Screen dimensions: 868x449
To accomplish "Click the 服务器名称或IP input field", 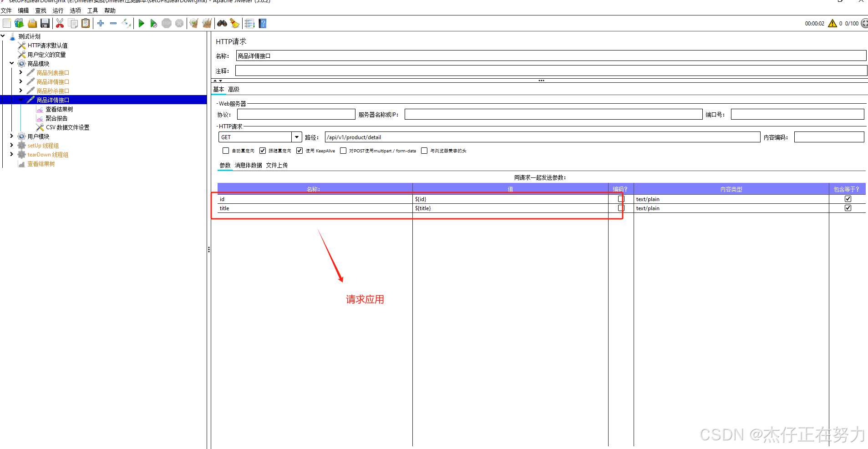I will coord(553,114).
